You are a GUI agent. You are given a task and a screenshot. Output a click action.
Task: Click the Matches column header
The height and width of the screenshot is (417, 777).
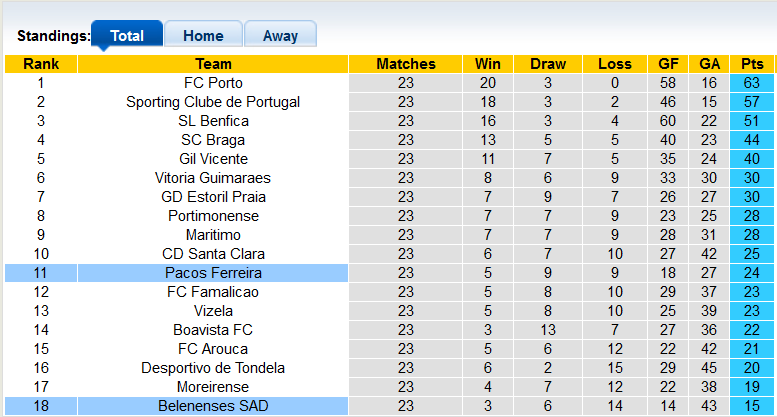pyautogui.click(x=405, y=64)
